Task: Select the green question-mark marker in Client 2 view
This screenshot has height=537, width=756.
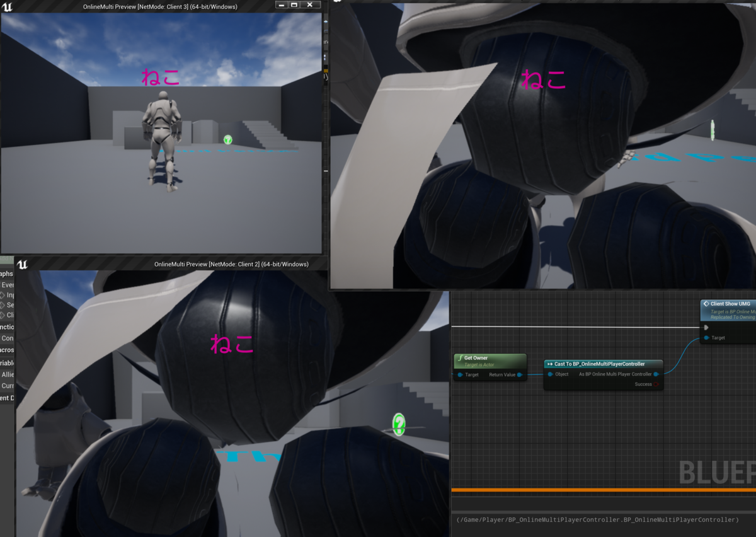Action: [x=398, y=424]
